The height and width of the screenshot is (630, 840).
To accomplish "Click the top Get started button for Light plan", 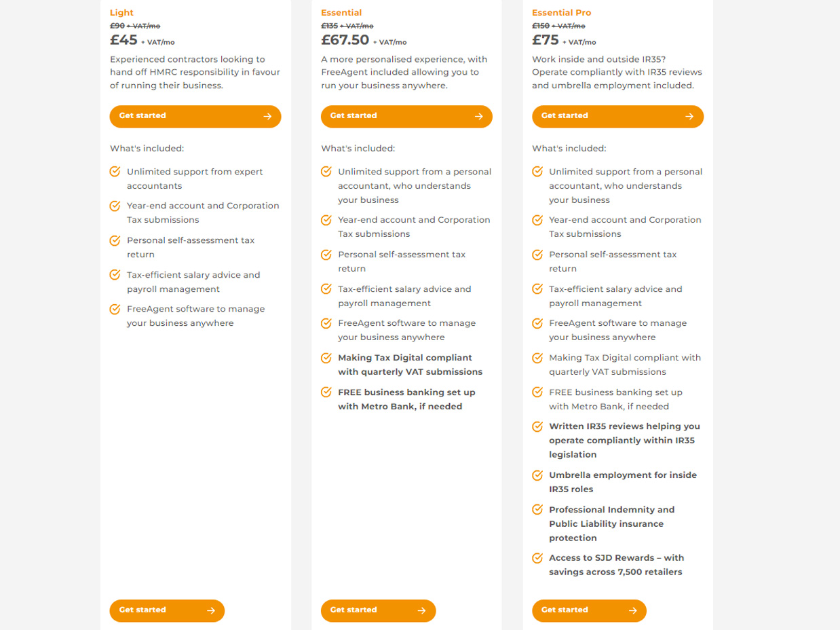I will pos(195,116).
